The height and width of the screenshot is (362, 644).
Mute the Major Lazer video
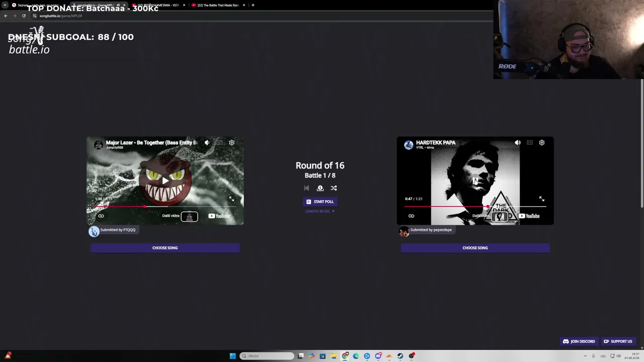coord(207,143)
